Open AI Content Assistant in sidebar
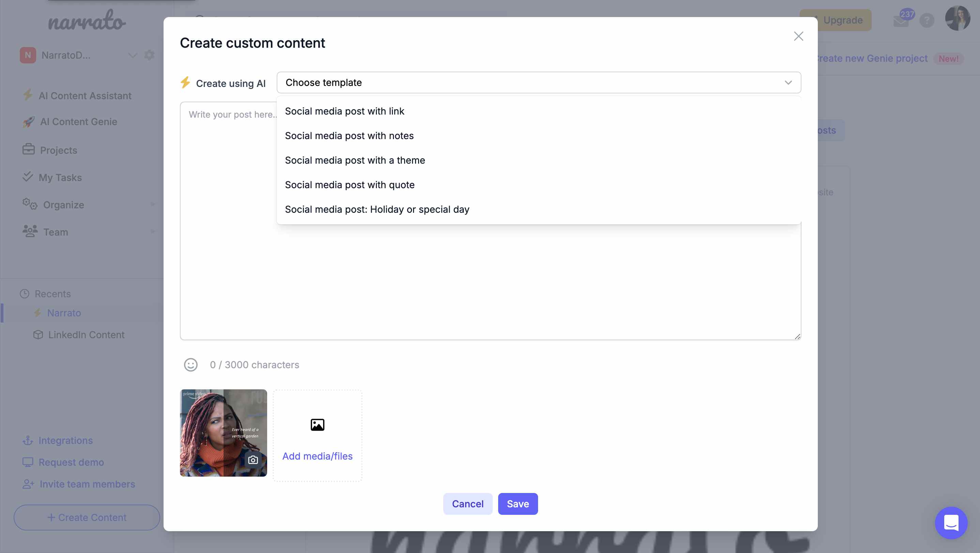Screen dimensions: 980x553 coord(85,96)
